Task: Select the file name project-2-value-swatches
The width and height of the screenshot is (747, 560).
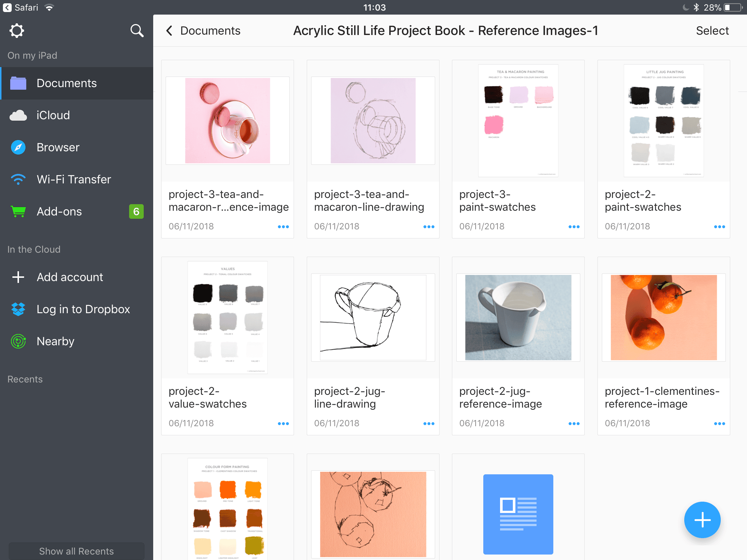Action: pyautogui.click(x=208, y=397)
